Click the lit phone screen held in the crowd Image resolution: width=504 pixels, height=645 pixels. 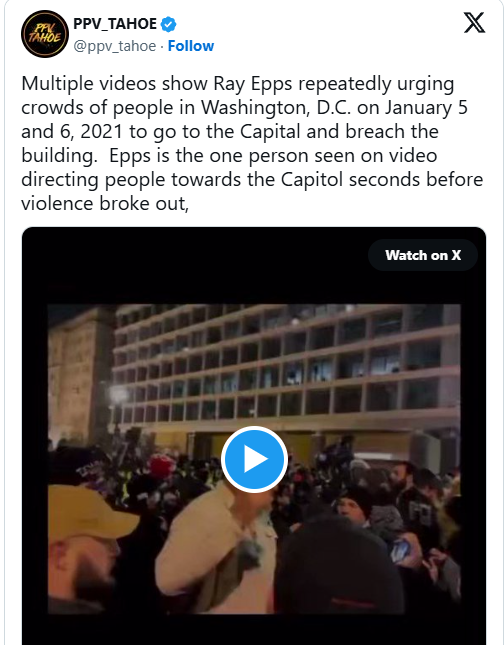tap(401, 550)
